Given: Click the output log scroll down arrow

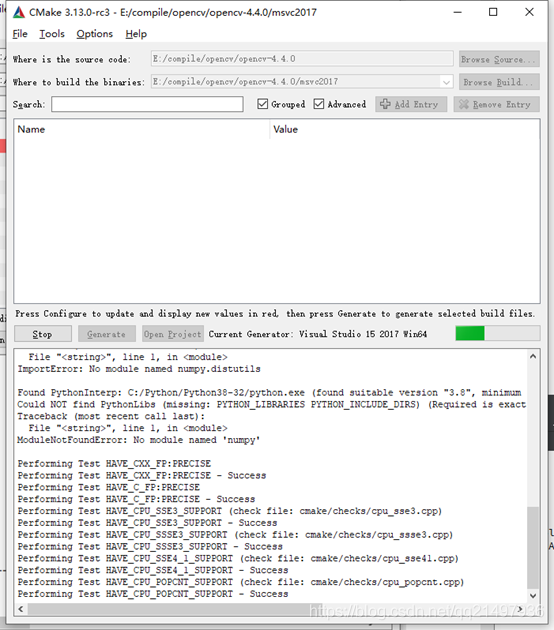Looking at the screenshot, I should (x=533, y=596).
